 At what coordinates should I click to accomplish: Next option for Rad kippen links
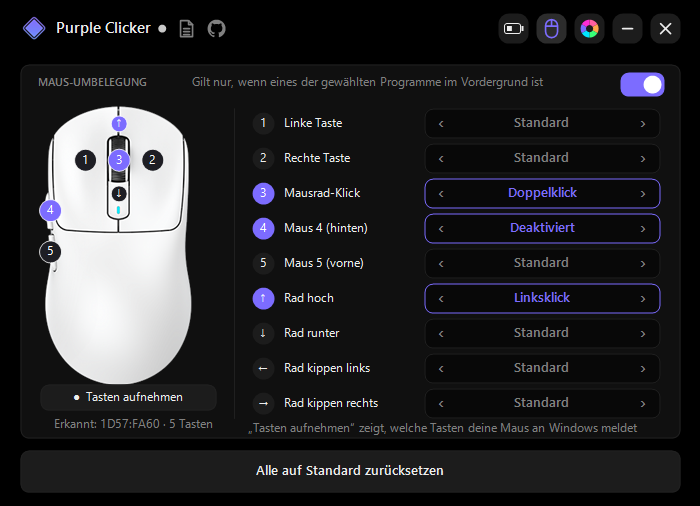[643, 369]
